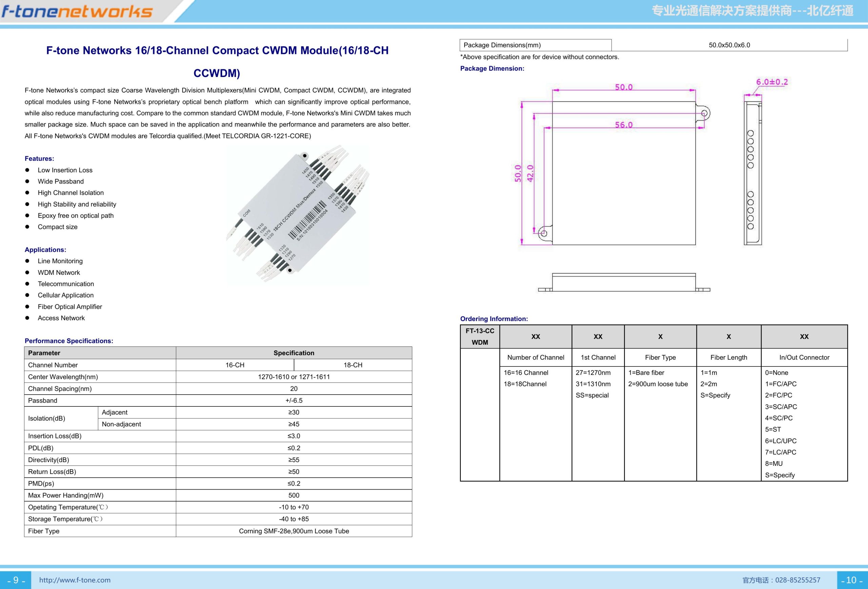Click the FT-13-CC WDM header cell
The image size is (868, 589).
pyautogui.click(x=480, y=336)
